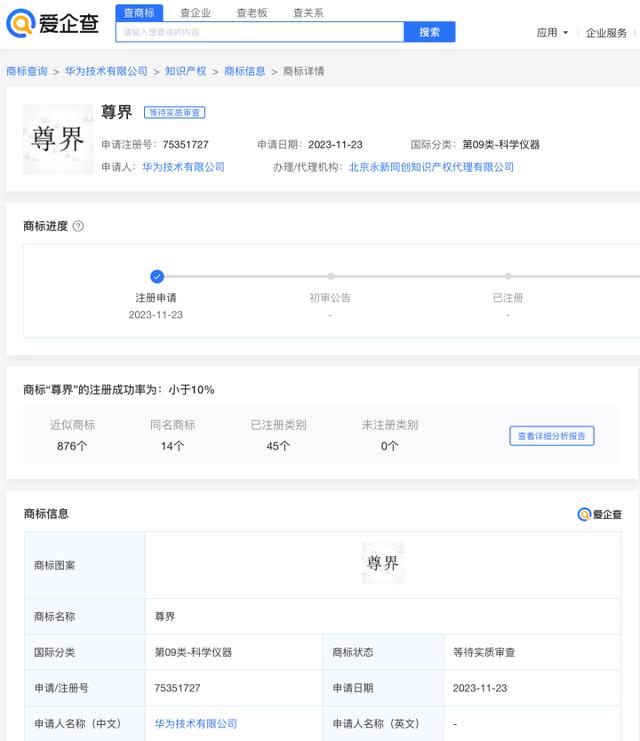Click the 近似商标 count 876个
This screenshot has width=640, height=741.
72,446
